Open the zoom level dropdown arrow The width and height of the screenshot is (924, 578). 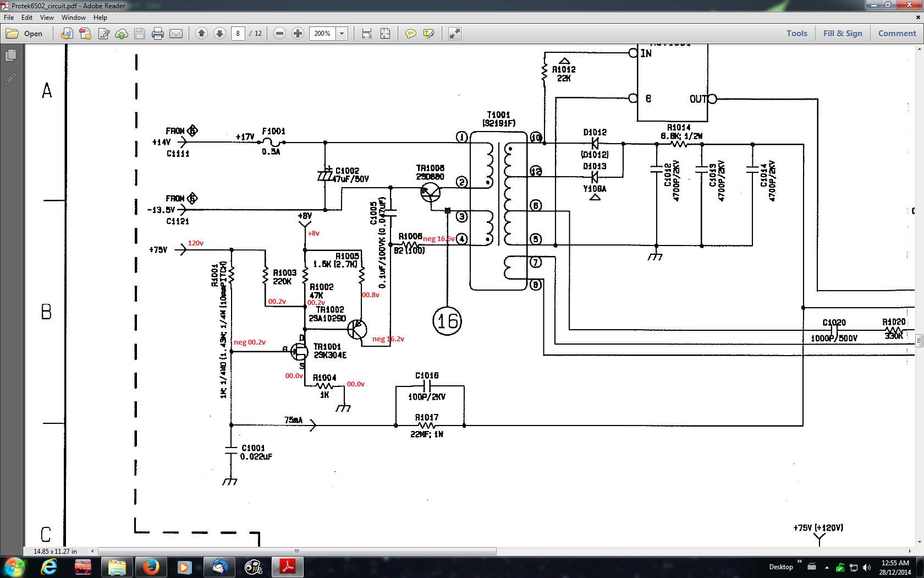pyautogui.click(x=342, y=34)
